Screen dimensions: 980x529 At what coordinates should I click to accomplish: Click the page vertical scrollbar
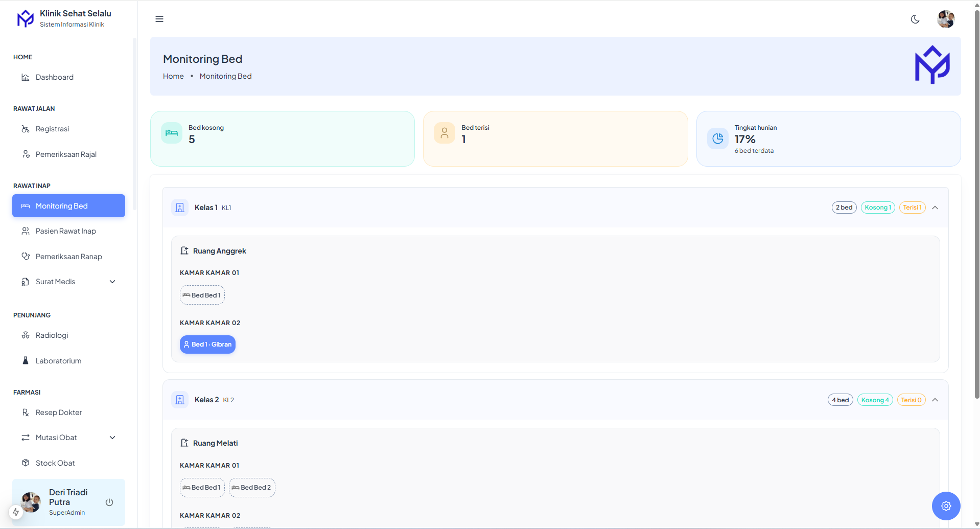(977, 204)
